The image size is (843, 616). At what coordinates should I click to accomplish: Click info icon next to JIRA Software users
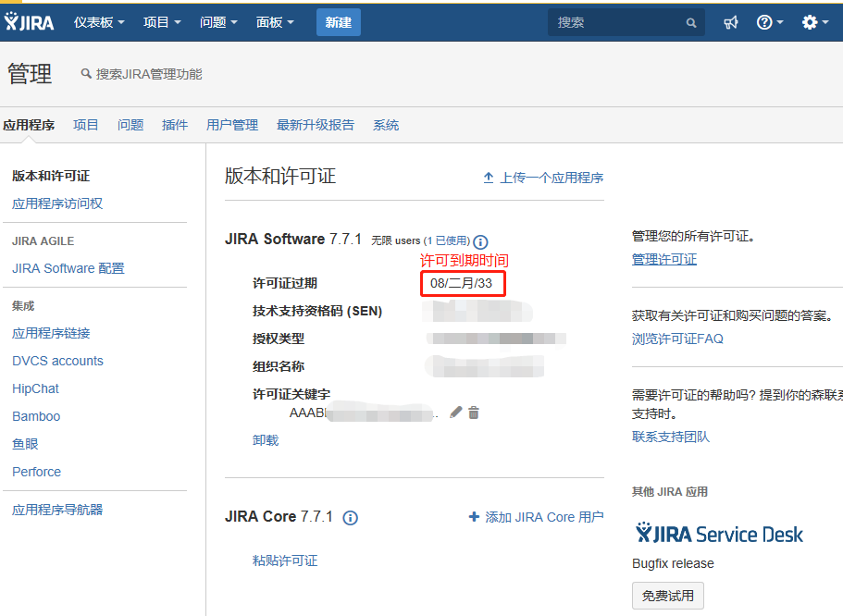pyautogui.click(x=480, y=241)
